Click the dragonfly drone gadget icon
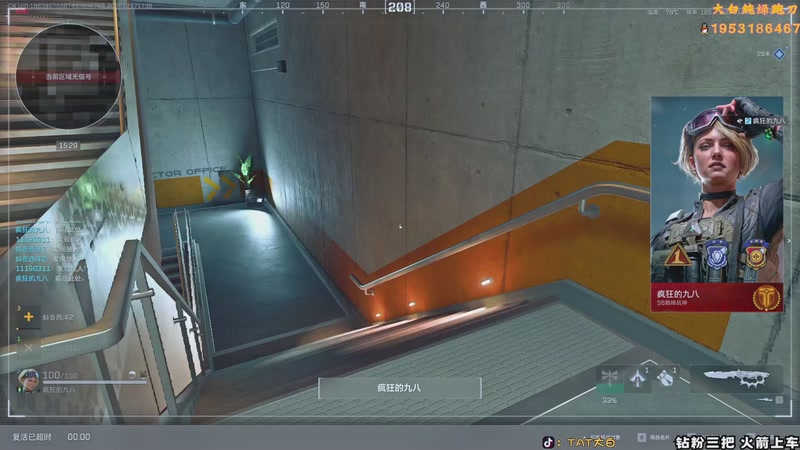The width and height of the screenshot is (800, 450). pyautogui.click(x=610, y=378)
